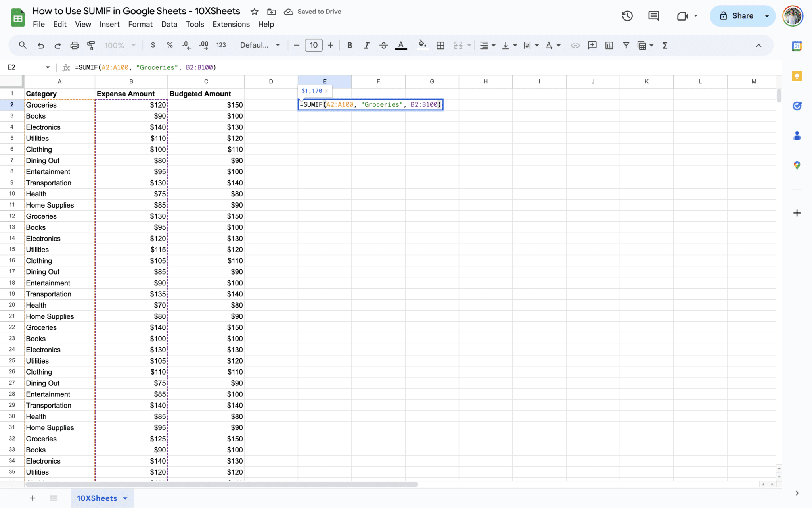The height and width of the screenshot is (508, 812).
Task: Click the paint format roller icon
Action: [91, 45]
